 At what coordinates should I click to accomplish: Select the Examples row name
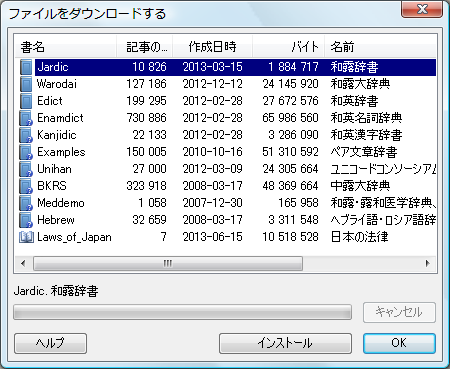click(x=61, y=152)
